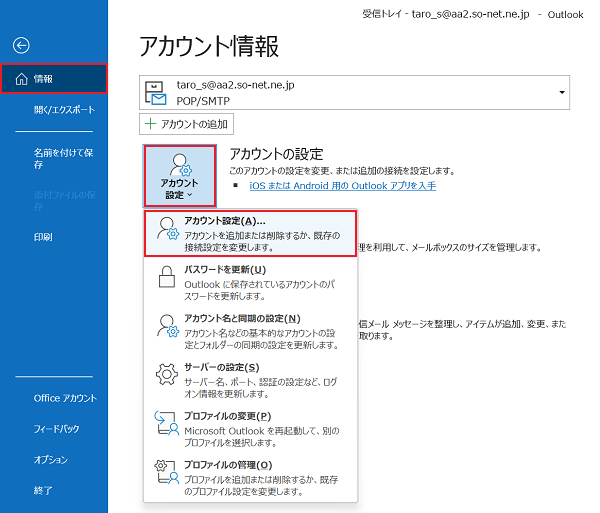Click the gear icon for サーバーの設定
This screenshot has height=513, width=600.
[x=165, y=378]
